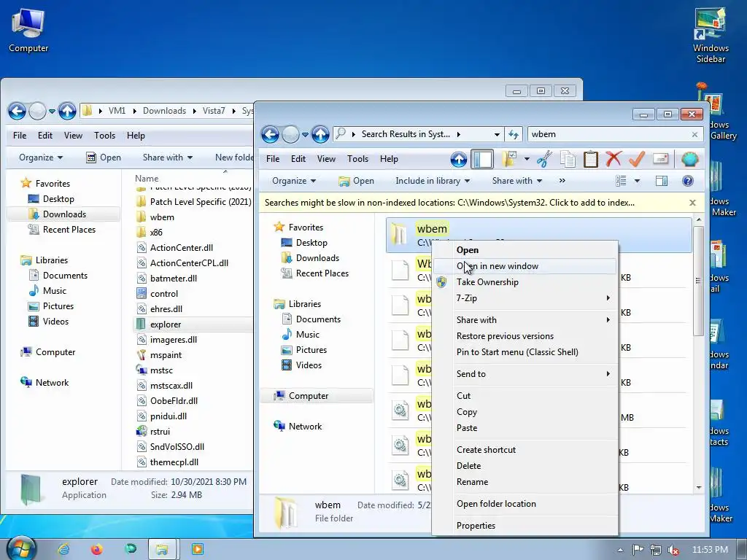Expand the Send to submenu
The width and height of the screenshot is (747, 560).
[525, 374]
